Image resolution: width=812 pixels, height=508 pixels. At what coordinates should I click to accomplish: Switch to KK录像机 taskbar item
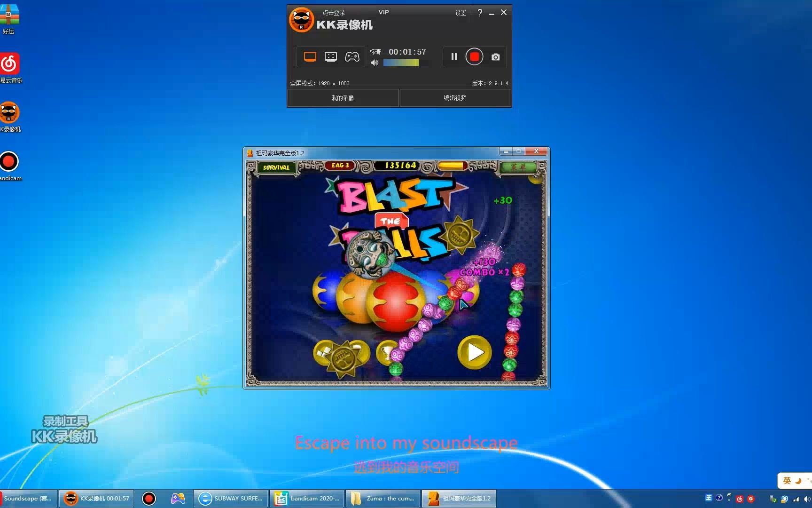96,499
